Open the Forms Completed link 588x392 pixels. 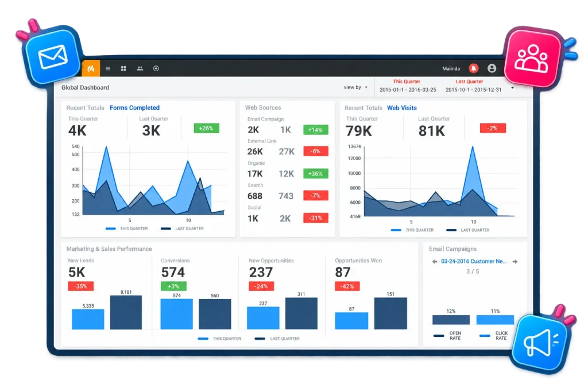pyautogui.click(x=134, y=107)
